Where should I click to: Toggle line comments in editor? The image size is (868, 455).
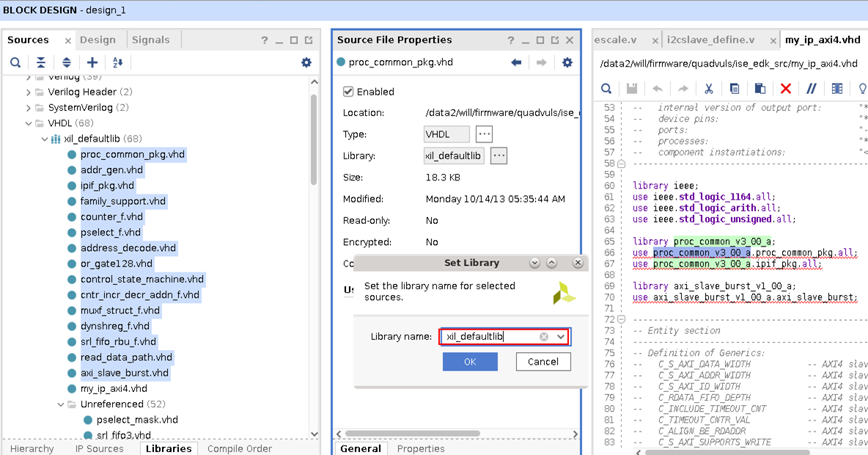(812, 89)
